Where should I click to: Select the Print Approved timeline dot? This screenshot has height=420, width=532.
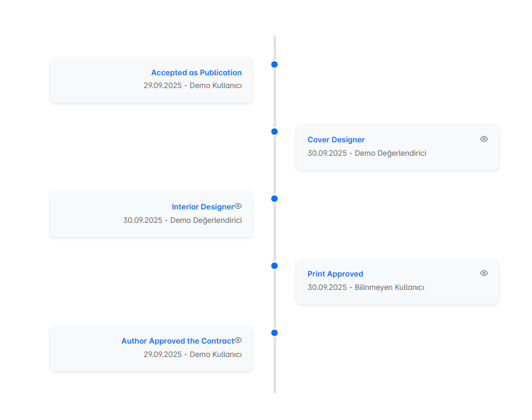274,265
